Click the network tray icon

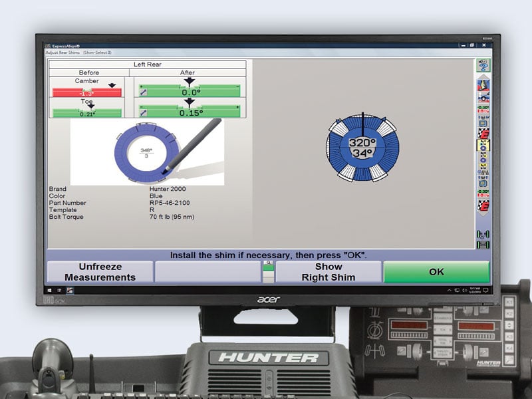(457, 291)
